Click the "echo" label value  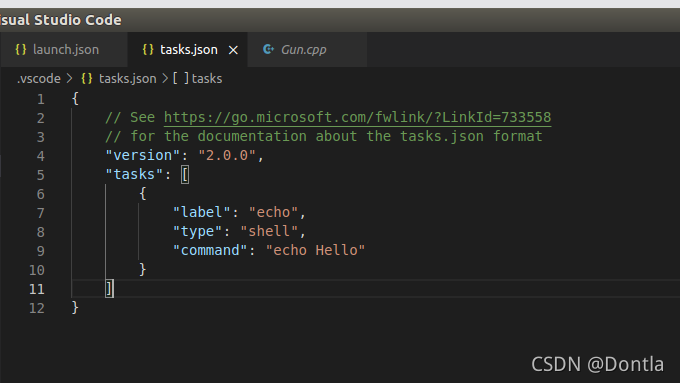tap(273, 213)
